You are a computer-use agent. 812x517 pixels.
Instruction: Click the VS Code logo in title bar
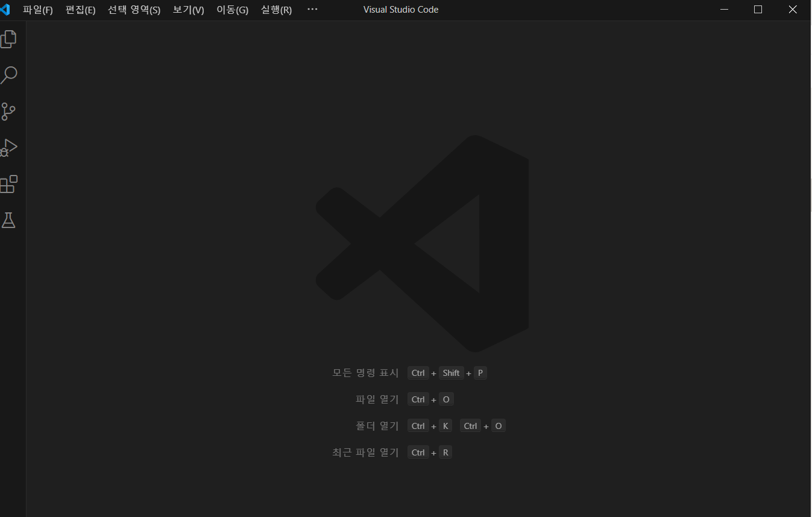click(x=5, y=10)
